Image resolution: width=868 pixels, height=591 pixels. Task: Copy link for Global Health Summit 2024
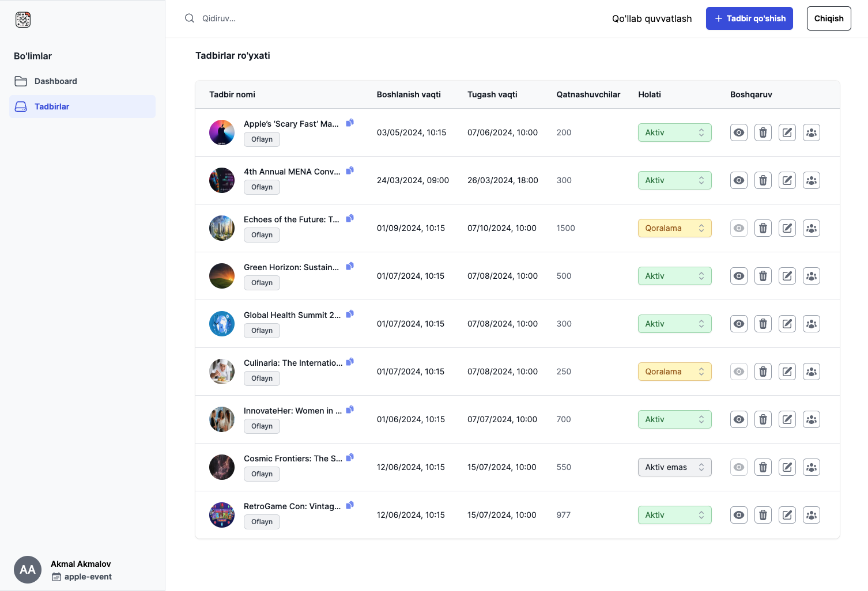350,314
